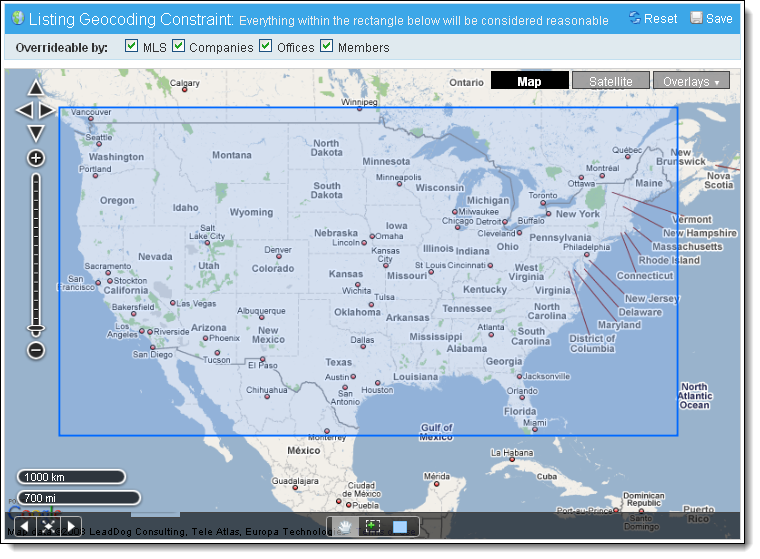The image size is (760, 559).
Task: Zoom out with the minus button
Action: [x=36, y=350]
